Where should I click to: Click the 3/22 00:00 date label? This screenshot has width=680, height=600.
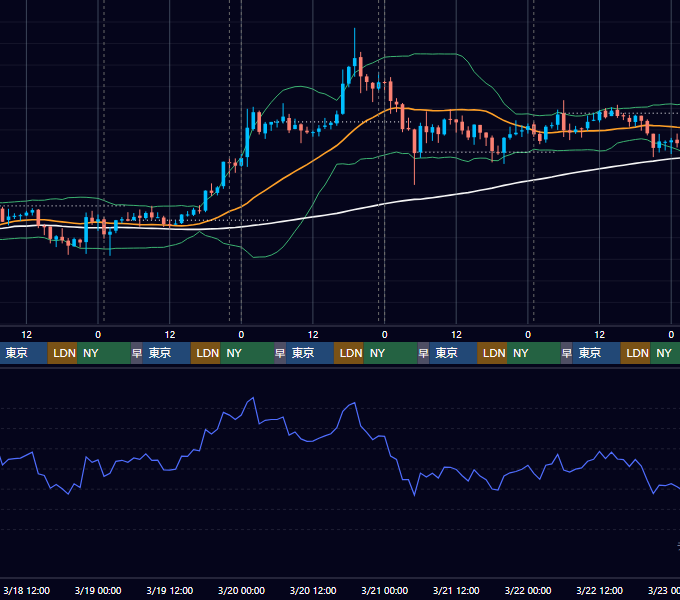pos(528,590)
